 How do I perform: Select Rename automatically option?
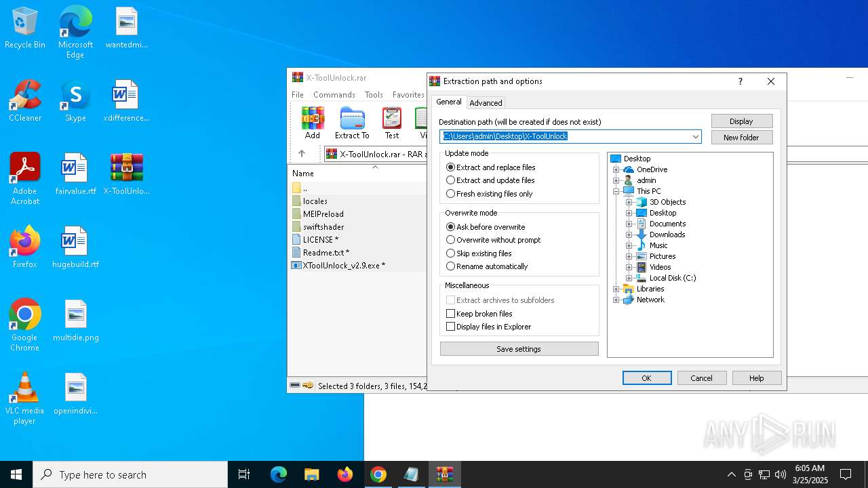click(486, 266)
